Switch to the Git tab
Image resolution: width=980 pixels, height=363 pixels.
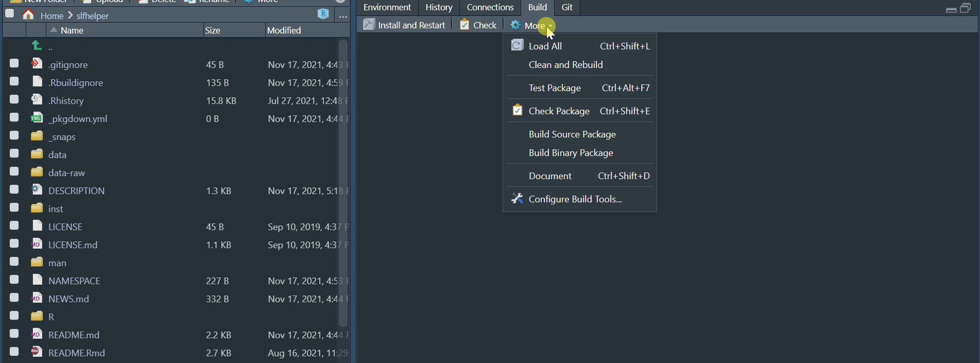click(x=567, y=7)
